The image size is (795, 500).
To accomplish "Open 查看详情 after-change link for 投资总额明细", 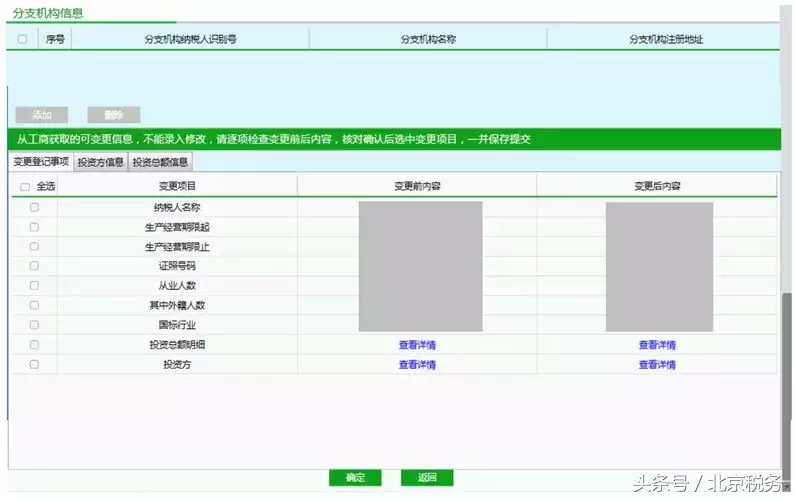I will [657, 345].
